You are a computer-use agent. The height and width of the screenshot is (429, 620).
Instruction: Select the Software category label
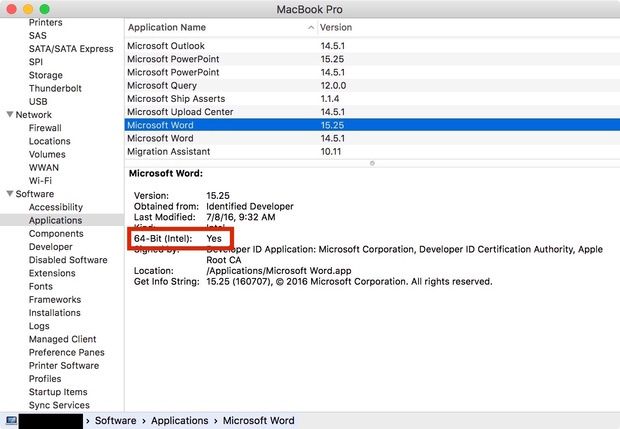35,194
